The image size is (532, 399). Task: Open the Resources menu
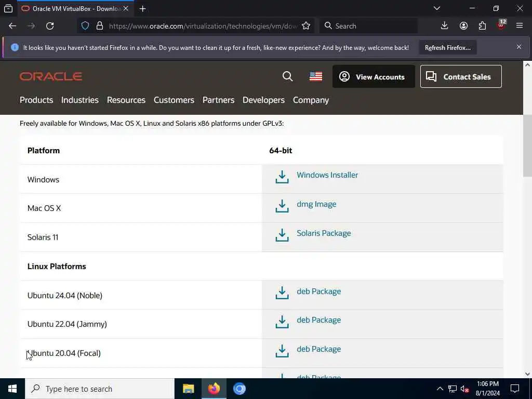(126, 100)
